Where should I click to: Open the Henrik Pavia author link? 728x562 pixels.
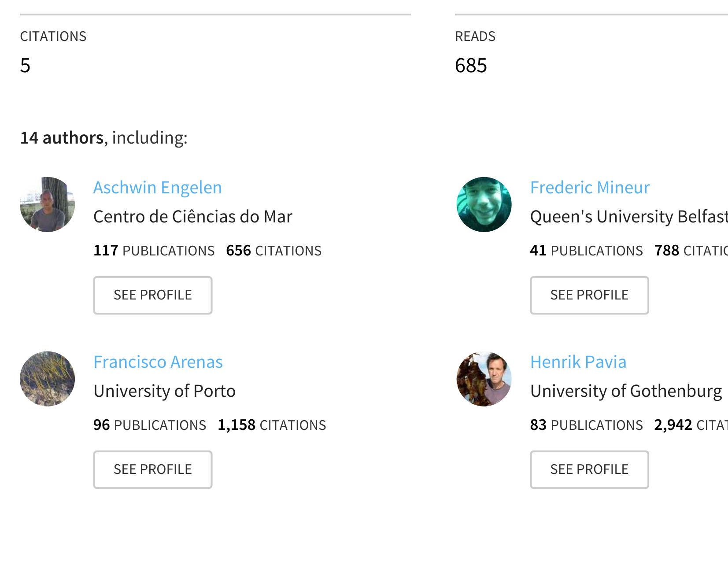pyautogui.click(x=578, y=362)
